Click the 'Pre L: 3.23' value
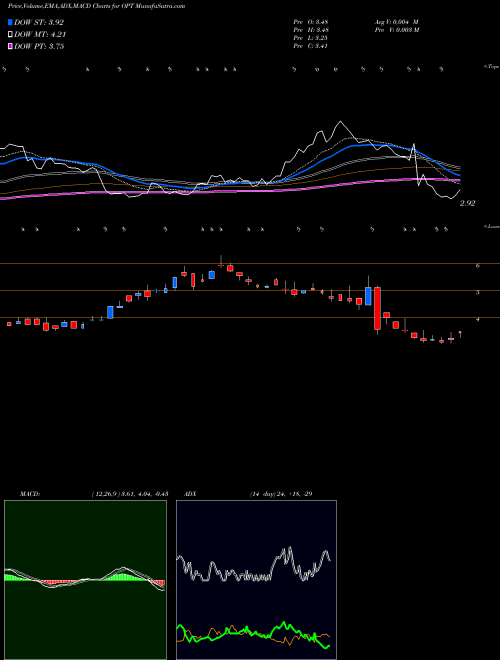Image resolution: width=500 pixels, height=660 pixels. click(311, 38)
